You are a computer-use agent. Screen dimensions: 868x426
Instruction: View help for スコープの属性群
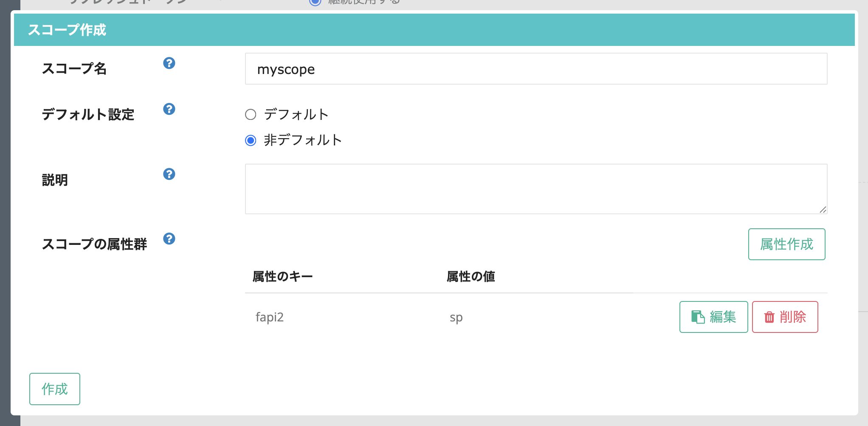click(169, 239)
